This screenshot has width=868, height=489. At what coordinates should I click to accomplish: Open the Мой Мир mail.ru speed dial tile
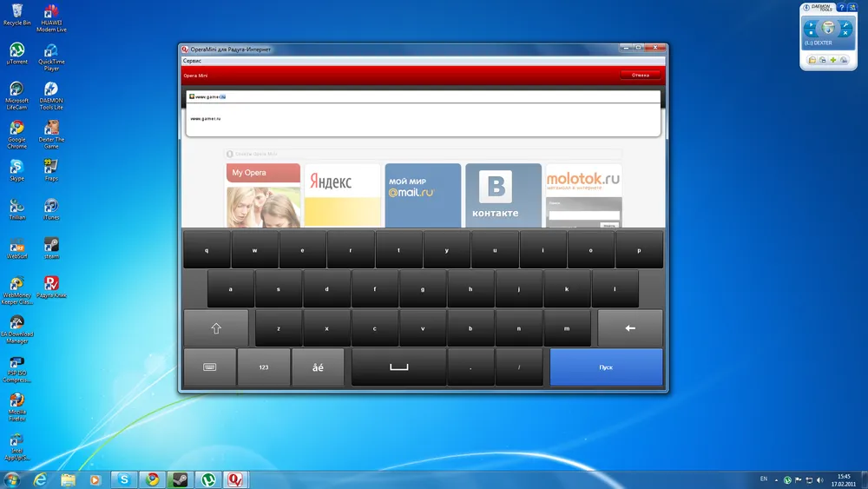(423, 195)
